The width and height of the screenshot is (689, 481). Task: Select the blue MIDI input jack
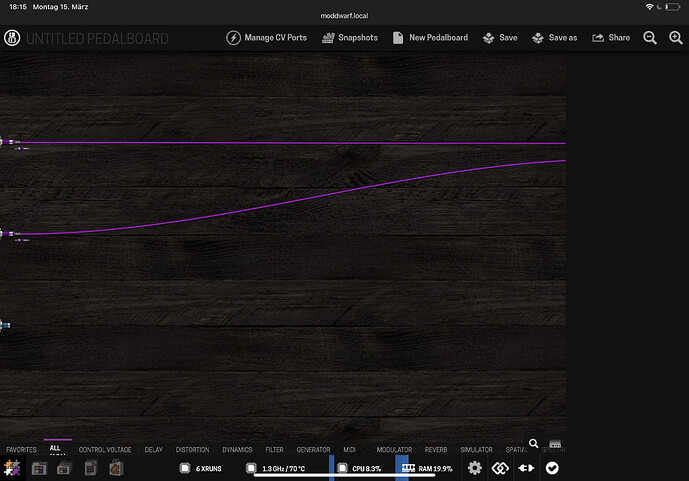(x=5, y=325)
